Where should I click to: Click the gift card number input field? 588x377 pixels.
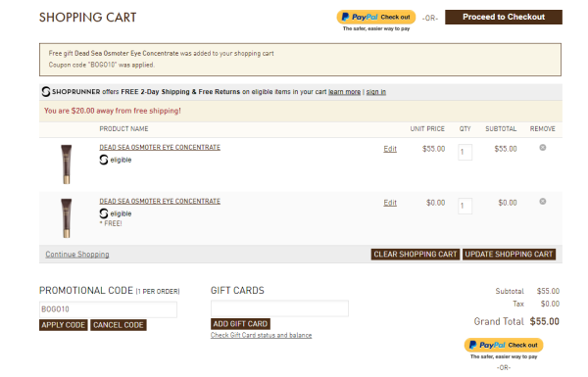pos(279,308)
